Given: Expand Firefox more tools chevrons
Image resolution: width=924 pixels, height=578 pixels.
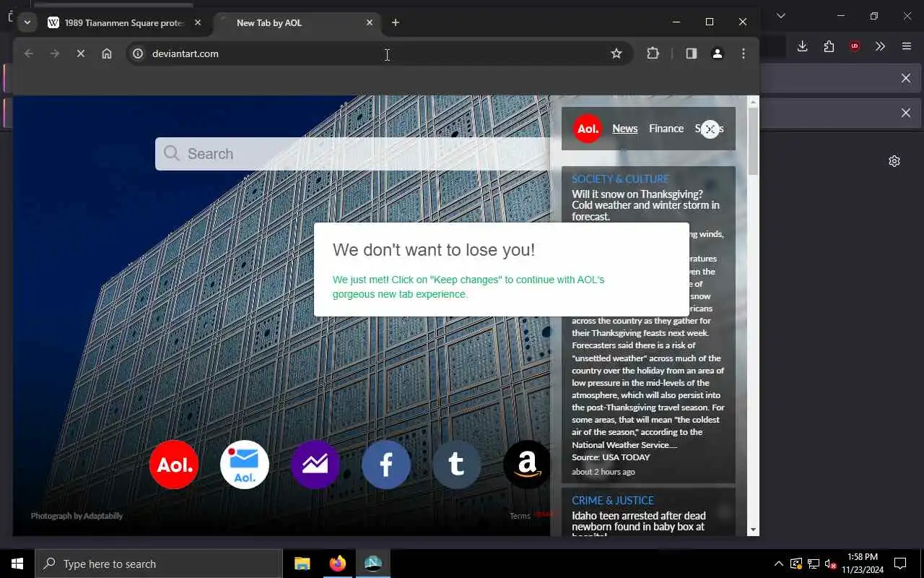Looking at the screenshot, I should (x=880, y=46).
